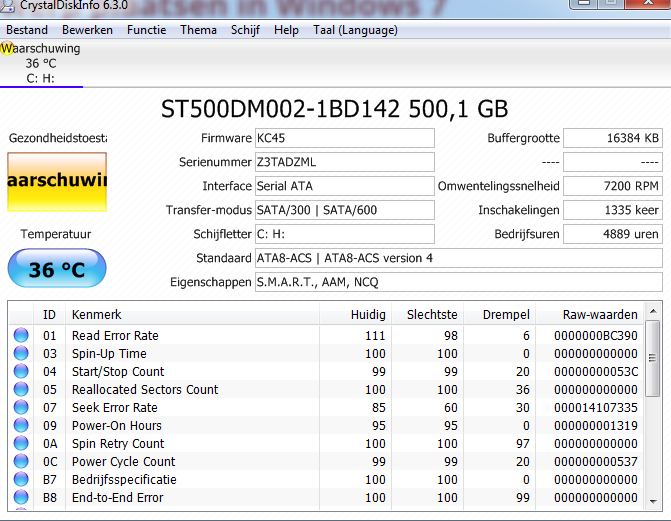Select the Bedrijfsspecificatie row text

point(124,479)
